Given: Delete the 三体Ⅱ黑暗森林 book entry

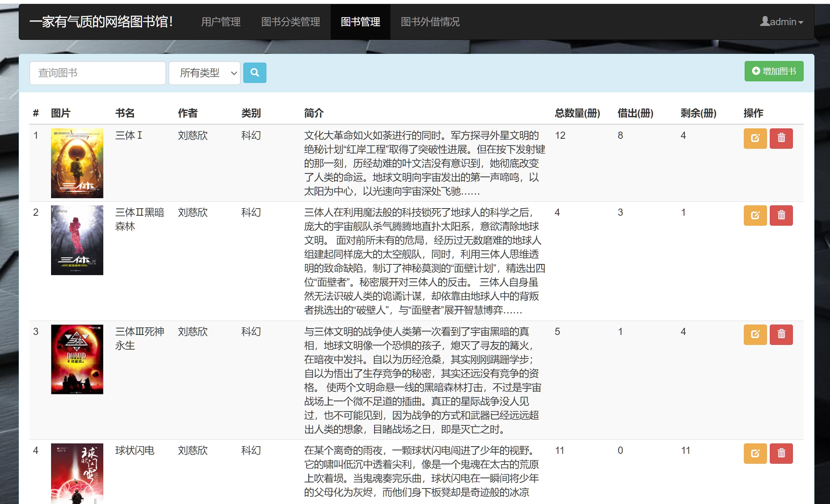Looking at the screenshot, I should click(781, 215).
